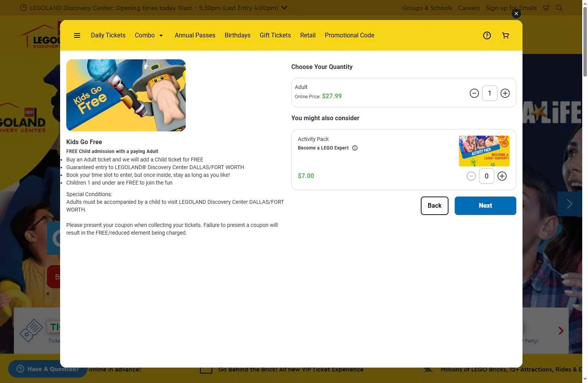Open the Annual Passes menu item
Image resolution: width=588 pixels, height=383 pixels.
(195, 35)
